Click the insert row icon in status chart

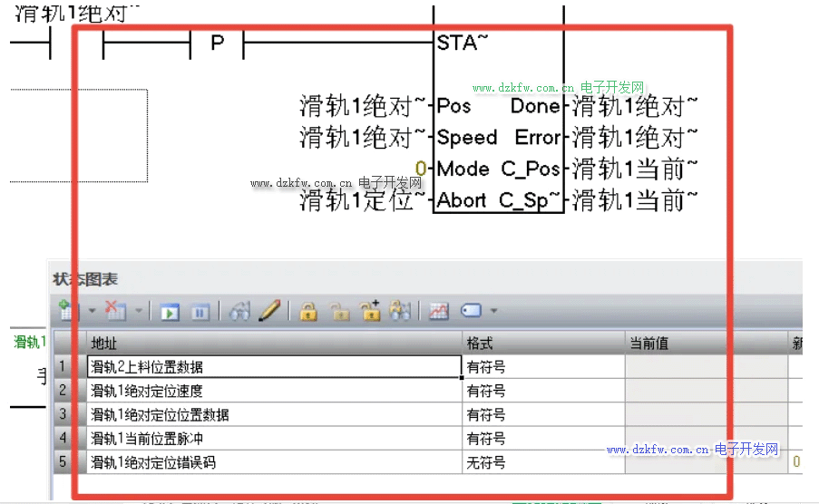coord(67,311)
